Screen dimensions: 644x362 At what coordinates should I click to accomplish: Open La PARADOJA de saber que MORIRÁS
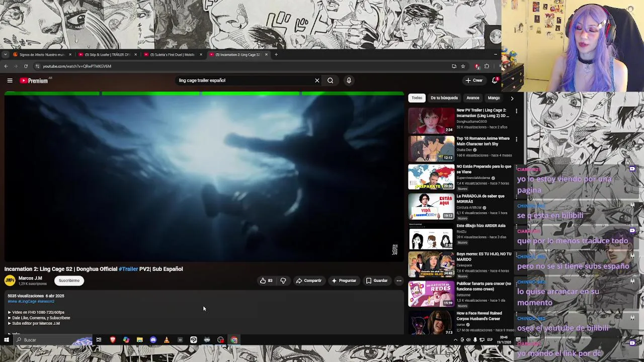pos(431,207)
